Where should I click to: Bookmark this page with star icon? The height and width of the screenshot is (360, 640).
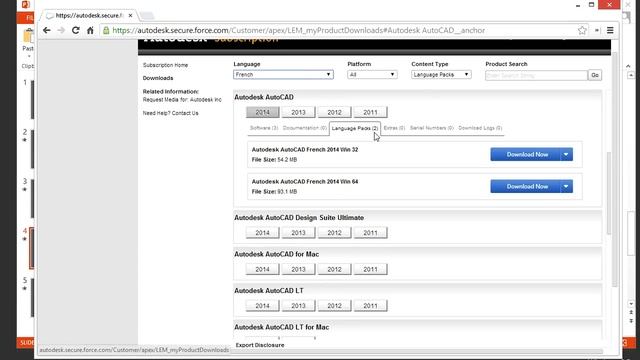tap(582, 30)
